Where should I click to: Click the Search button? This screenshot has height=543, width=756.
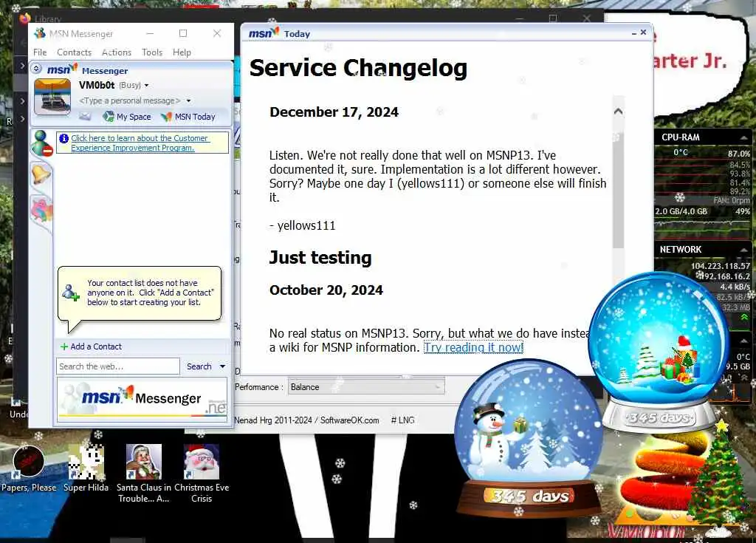[x=199, y=366]
